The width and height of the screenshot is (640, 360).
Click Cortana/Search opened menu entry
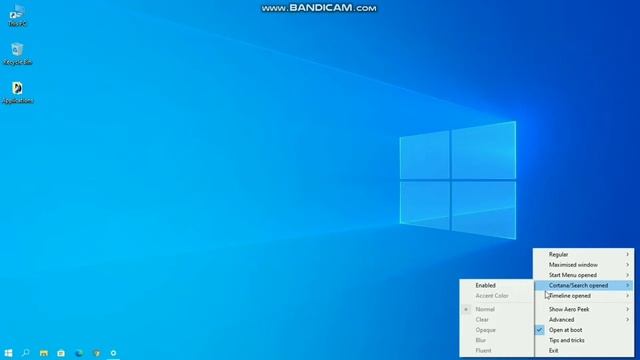[x=584, y=285]
